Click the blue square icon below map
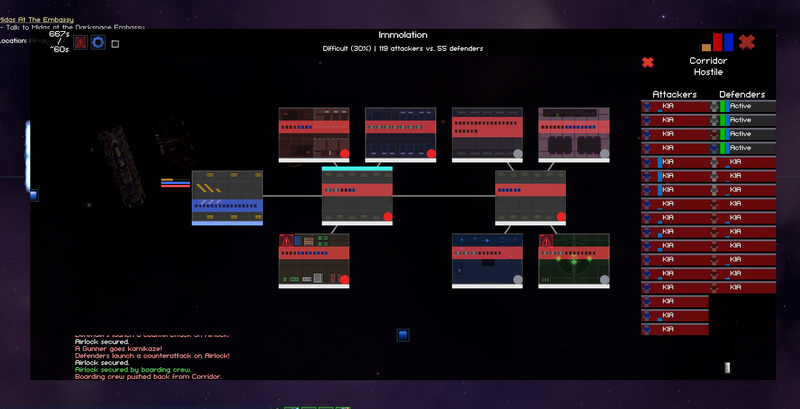The image size is (800, 409). click(403, 335)
